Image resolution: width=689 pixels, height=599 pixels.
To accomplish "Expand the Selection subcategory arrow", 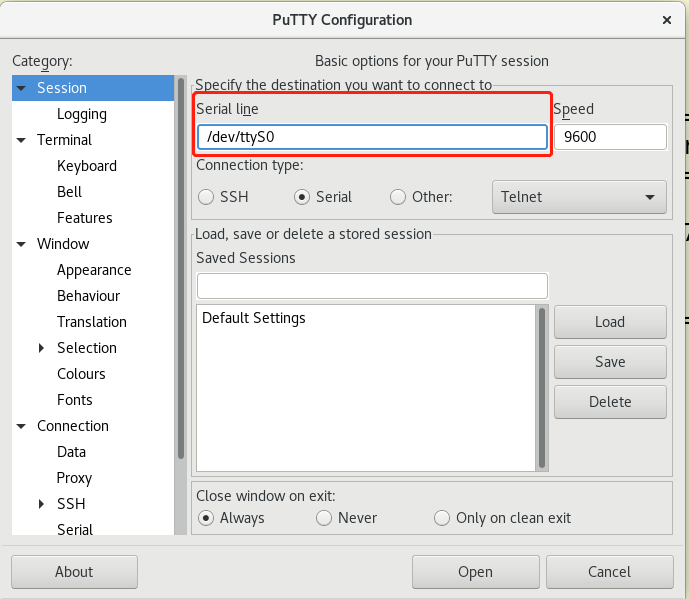I will point(41,348).
